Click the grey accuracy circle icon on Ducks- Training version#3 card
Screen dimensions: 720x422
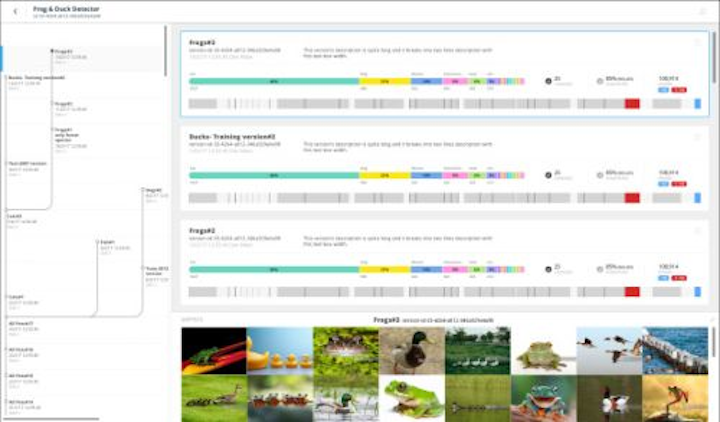click(x=600, y=175)
